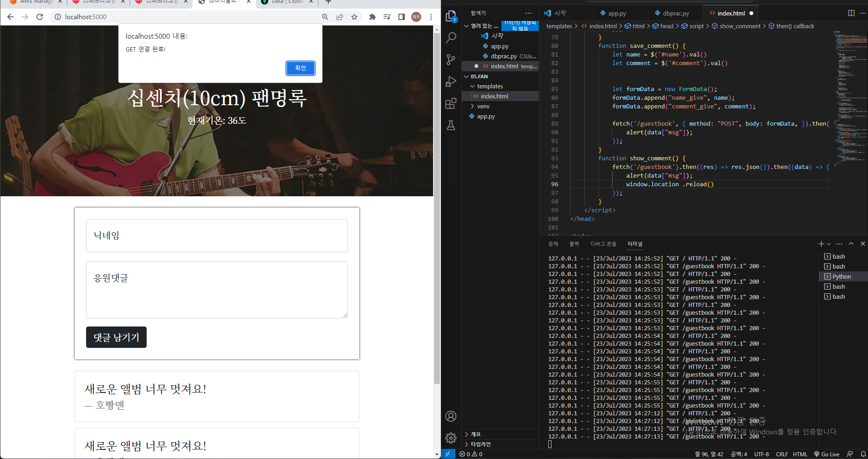868x459 pixels.
Task: Select the Python terminal instance
Action: pyautogui.click(x=843, y=276)
